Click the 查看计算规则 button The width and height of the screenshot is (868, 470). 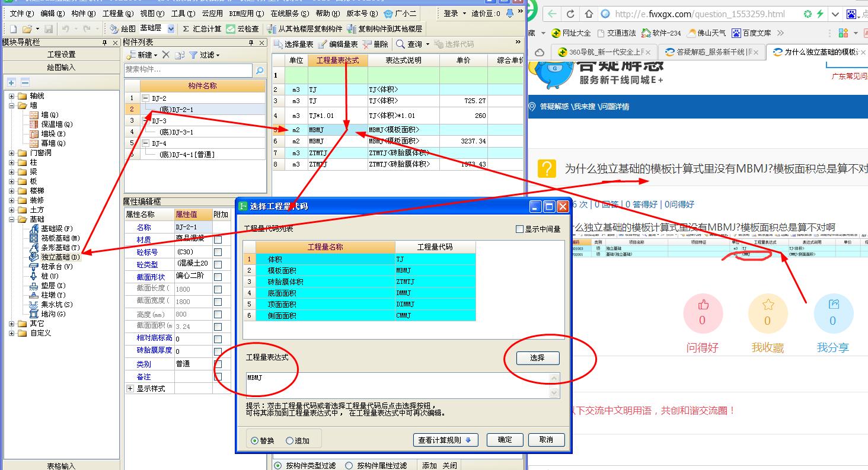[x=445, y=440]
